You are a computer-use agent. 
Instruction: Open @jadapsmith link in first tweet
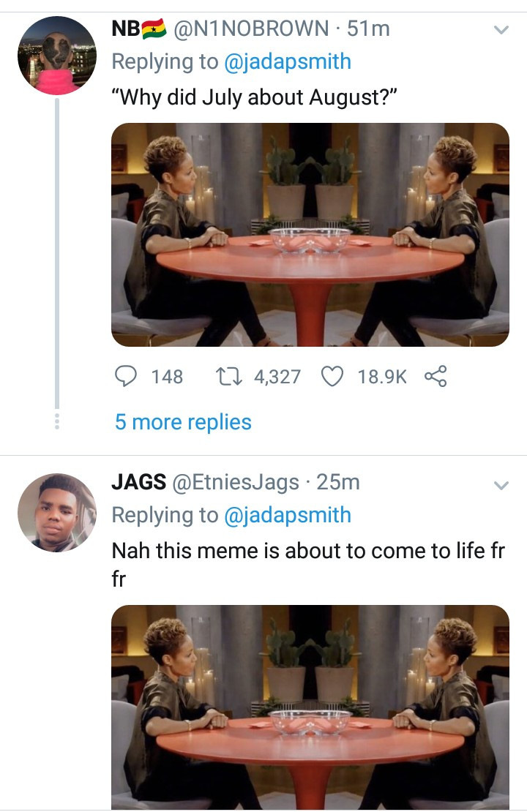[x=288, y=61]
